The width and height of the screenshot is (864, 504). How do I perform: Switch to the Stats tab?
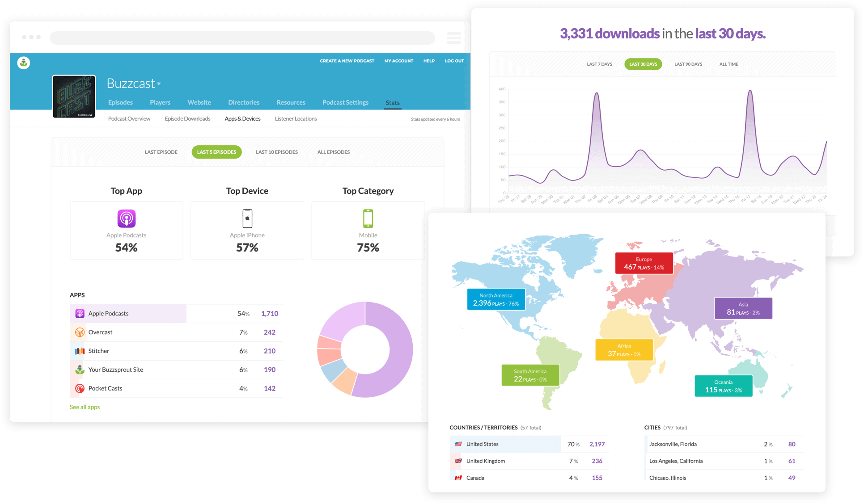click(x=393, y=103)
